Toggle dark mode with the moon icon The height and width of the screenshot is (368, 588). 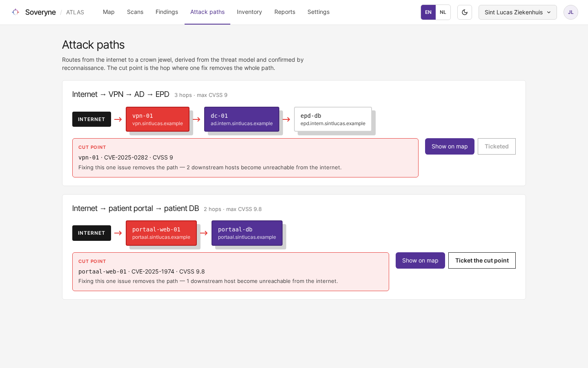coord(465,12)
